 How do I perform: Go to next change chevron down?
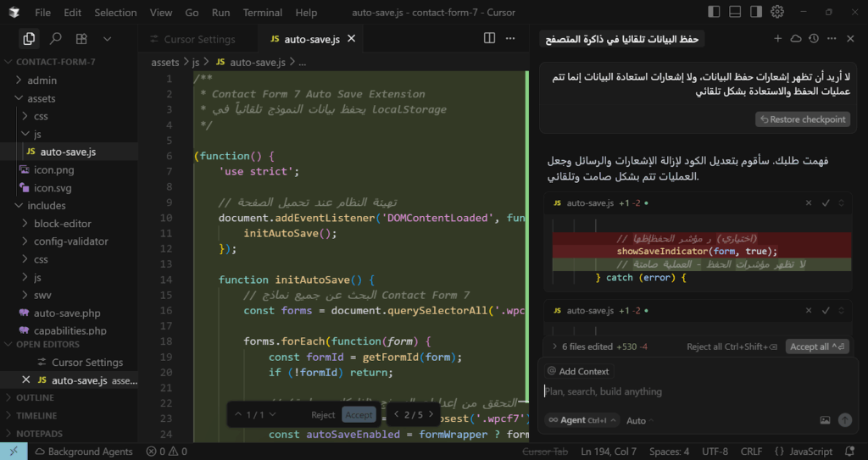coord(272,414)
